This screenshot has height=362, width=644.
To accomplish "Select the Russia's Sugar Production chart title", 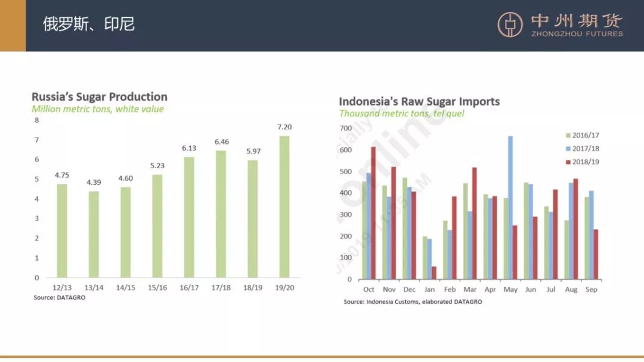I will pyautogui.click(x=100, y=97).
